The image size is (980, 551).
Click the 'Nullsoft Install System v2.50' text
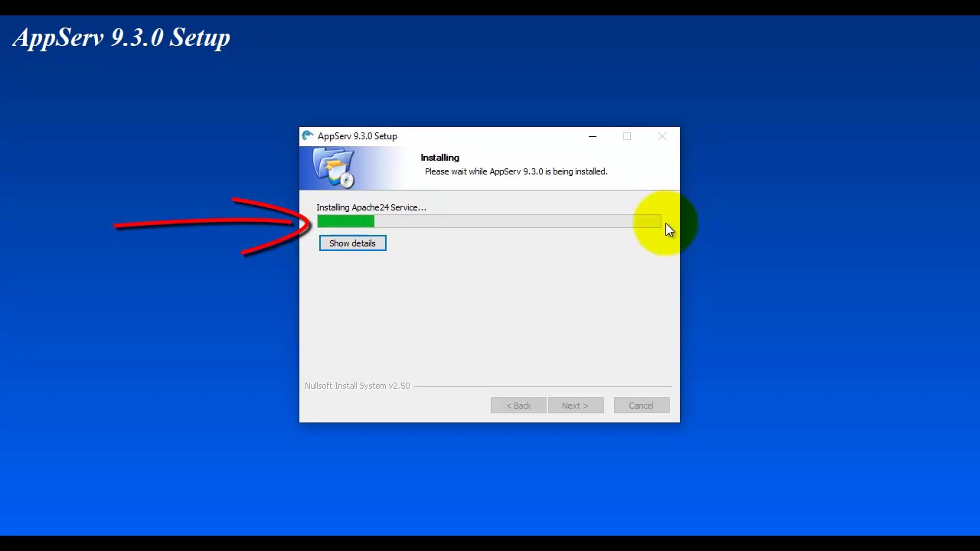coord(358,386)
